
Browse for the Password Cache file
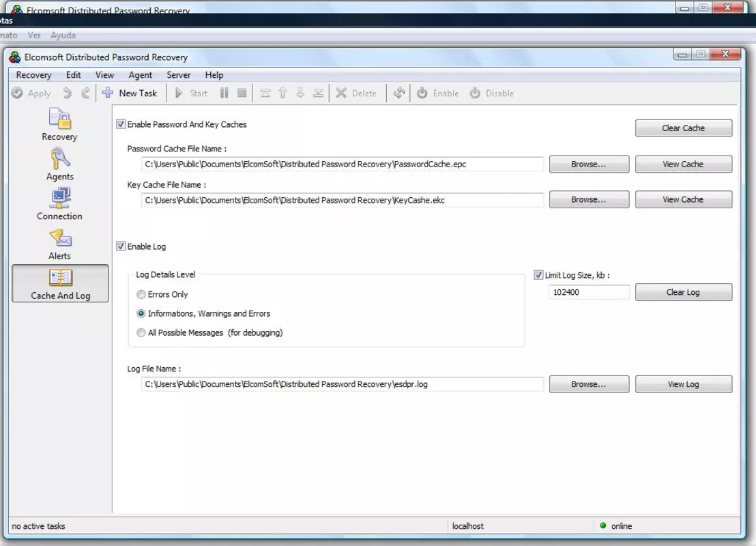click(x=589, y=164)
